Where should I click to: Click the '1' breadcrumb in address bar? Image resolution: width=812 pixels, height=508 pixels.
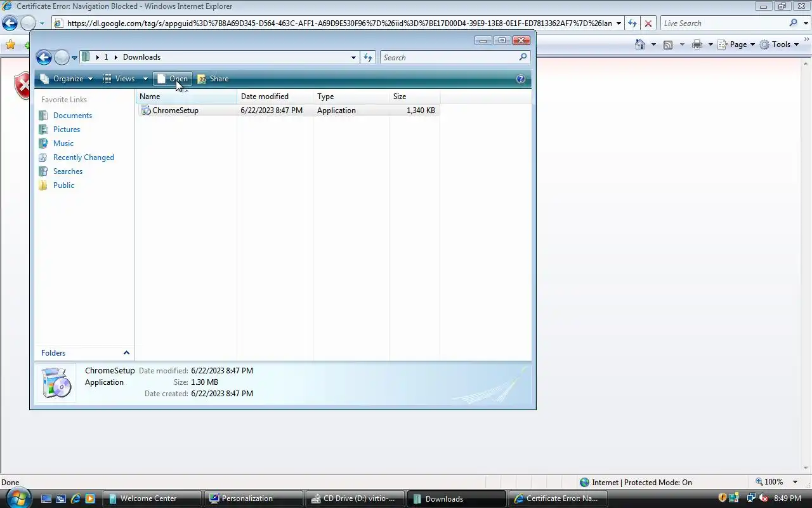click(x=106, y=57)
